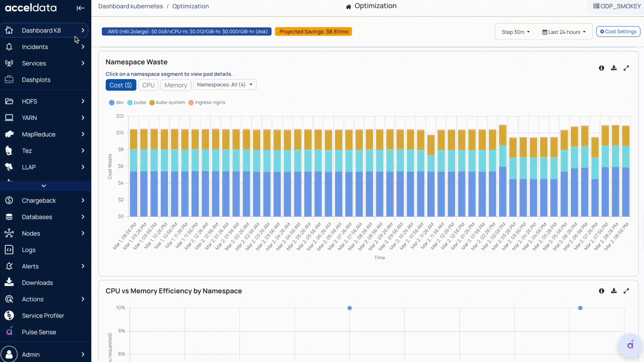Expand Namespace Waste chart to fullscreen

(626, 68)
